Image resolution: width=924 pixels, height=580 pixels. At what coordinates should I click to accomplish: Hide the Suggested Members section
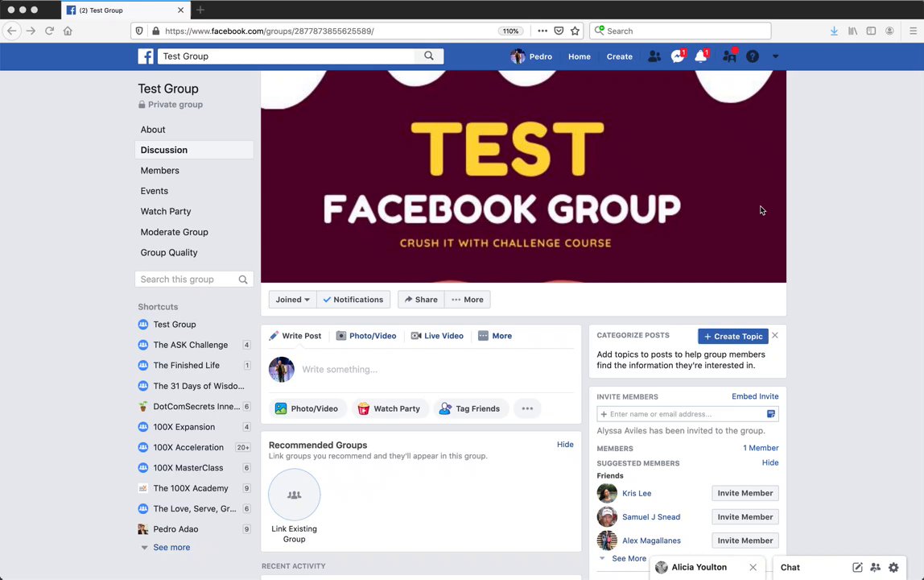point(770,462)
